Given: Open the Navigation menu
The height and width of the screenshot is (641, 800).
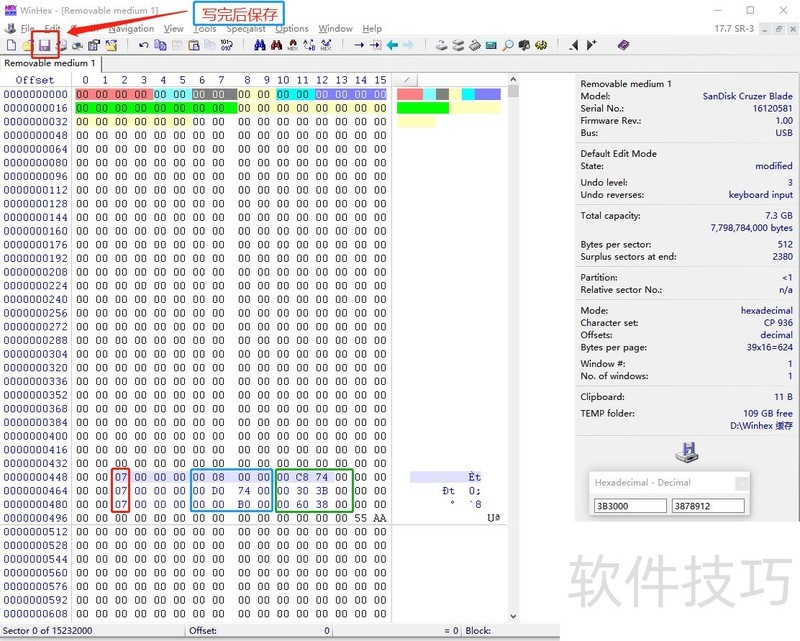Looking at the screenshot, I should tap(131, 29).
